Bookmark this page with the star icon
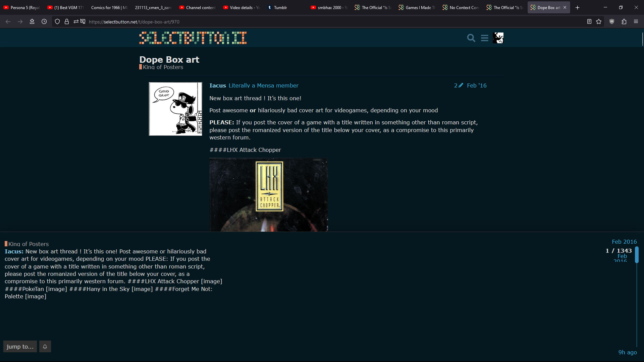The height and width of the screenshot is (362, 644). pyautogui.click(x=599, y=21)
